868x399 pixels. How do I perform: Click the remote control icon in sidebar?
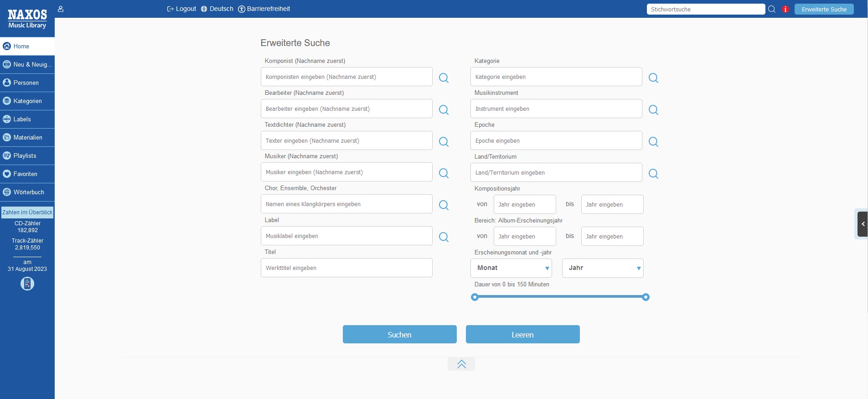(x=27, y=284)
